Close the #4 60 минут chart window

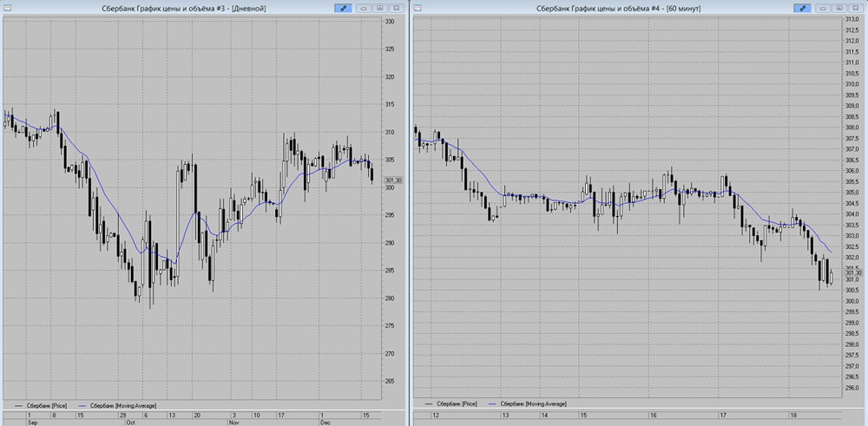(x=855, y=9)
